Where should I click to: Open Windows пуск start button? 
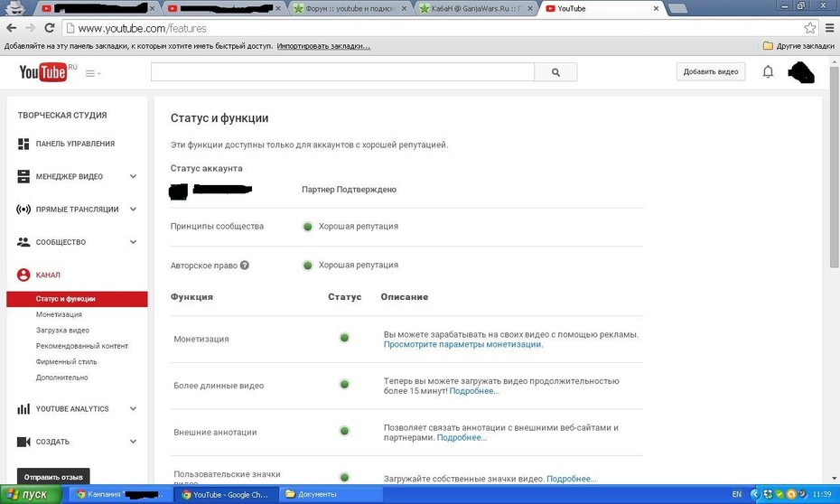pyautogui.click(x=31, y=494)
